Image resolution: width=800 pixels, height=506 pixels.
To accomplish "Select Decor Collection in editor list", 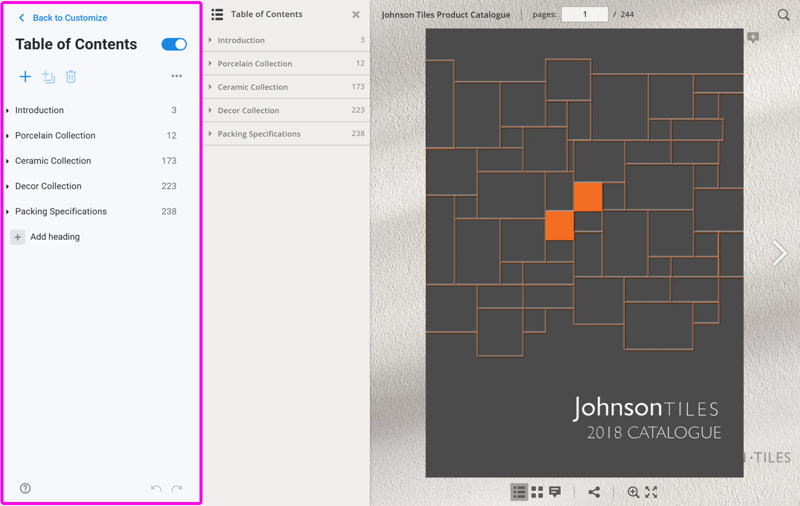I will click(x=48, y=186).
